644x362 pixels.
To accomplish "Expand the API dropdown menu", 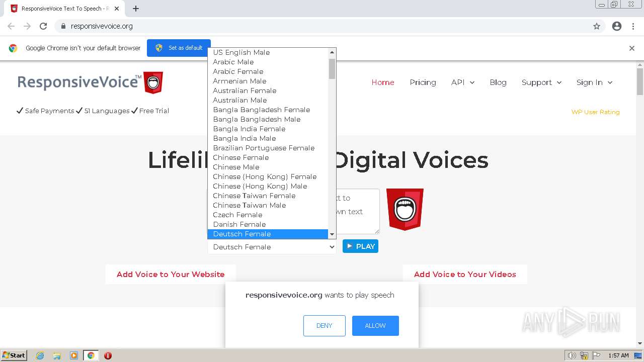I will click(463, 82).
